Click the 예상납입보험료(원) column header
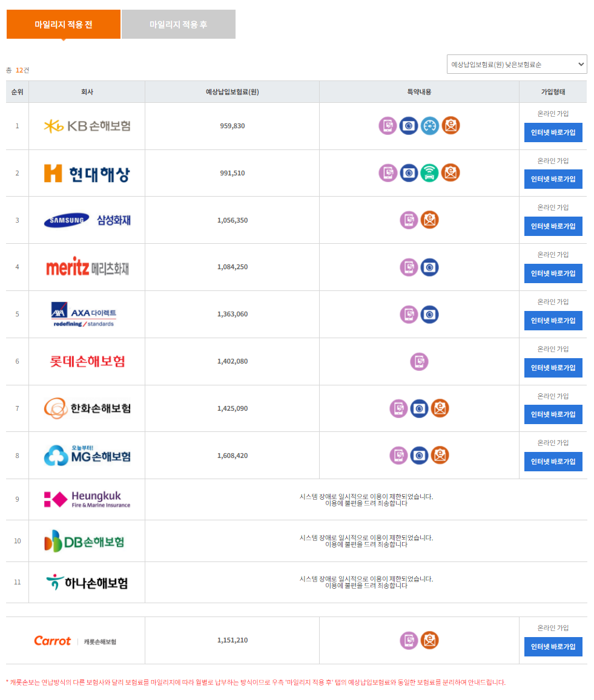Viewport: 594px width, 700px height. pos(233,92)
